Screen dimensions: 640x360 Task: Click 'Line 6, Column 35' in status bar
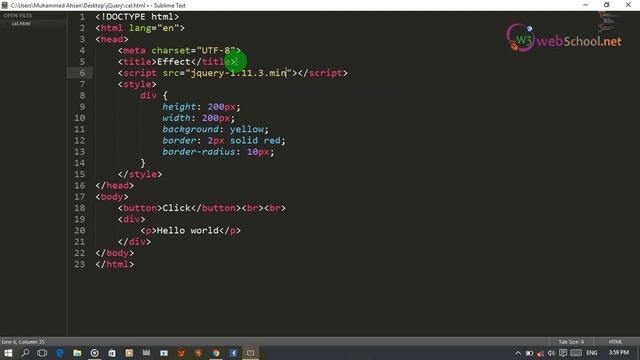click(23, 342)
